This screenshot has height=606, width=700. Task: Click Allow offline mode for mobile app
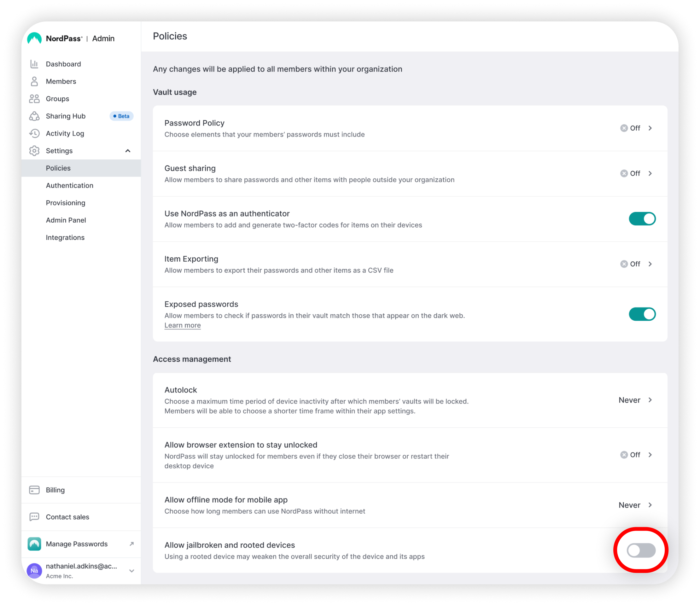(226, 500)
